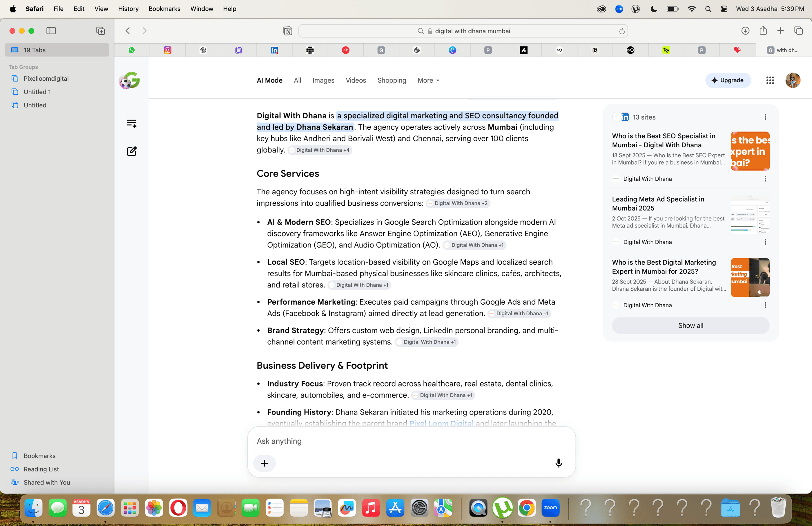Open the Google account avatar
The width and height of the screenshot is (812, 526).
[793, 80]
